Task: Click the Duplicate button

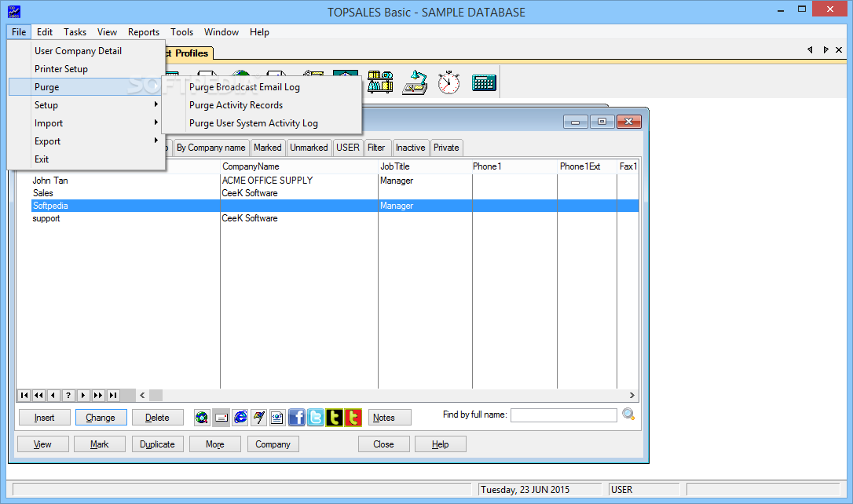Action: [x=157, y=444]
